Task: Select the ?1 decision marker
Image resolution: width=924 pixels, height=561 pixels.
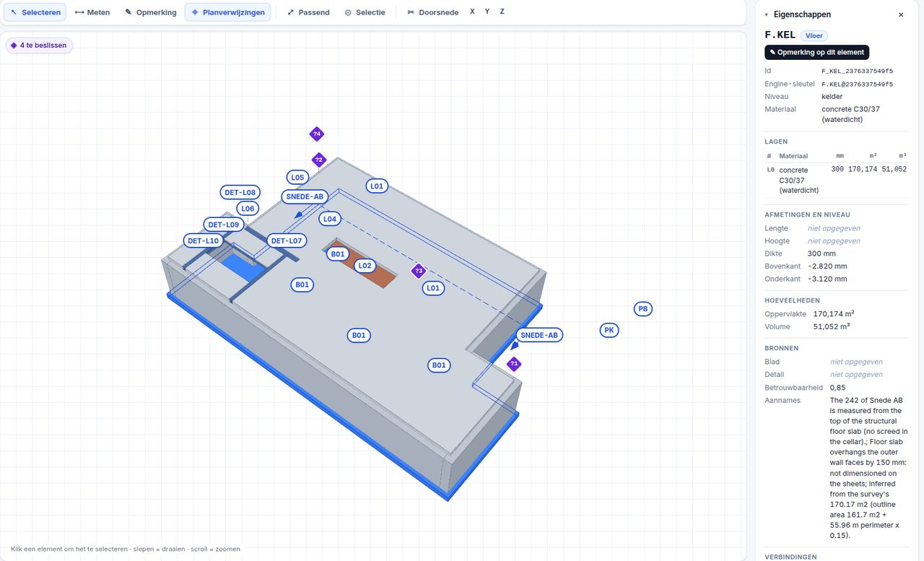Action: point(514,364)
